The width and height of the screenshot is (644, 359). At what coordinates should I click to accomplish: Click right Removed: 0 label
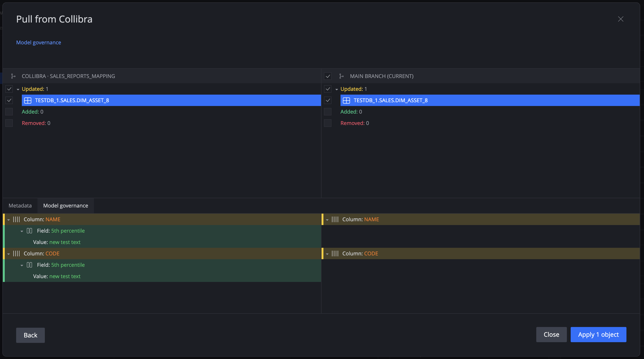tap(355, 123)
